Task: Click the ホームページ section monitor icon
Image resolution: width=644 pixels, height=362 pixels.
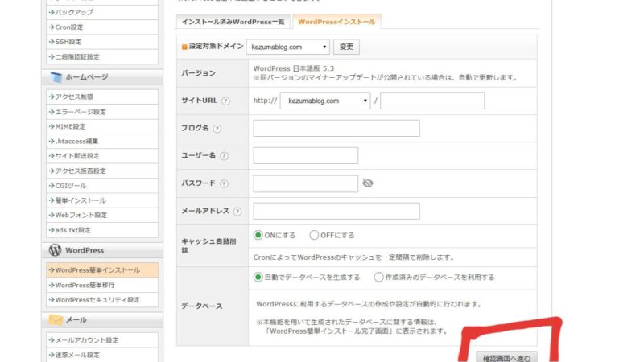Action: coord(56,76)
